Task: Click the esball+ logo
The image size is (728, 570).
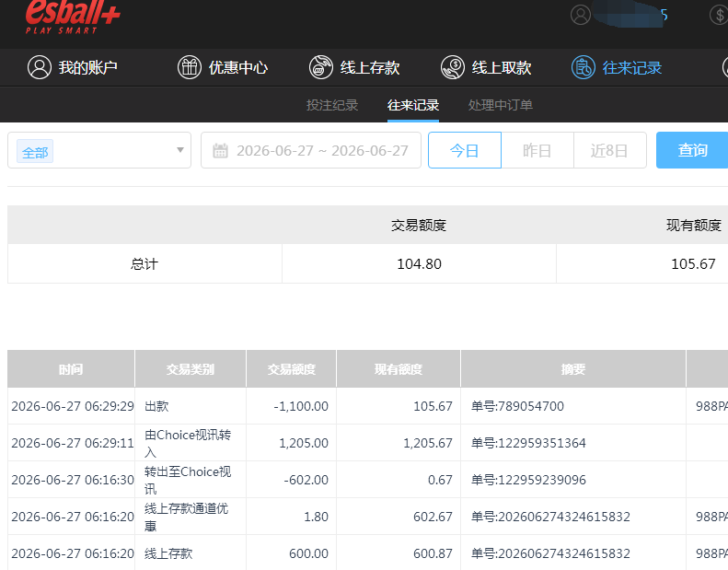Action: click(73, 17)
